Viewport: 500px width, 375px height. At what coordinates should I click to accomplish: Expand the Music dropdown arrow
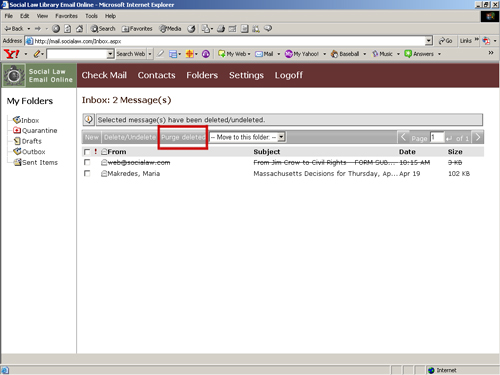[x=398, y=54]
